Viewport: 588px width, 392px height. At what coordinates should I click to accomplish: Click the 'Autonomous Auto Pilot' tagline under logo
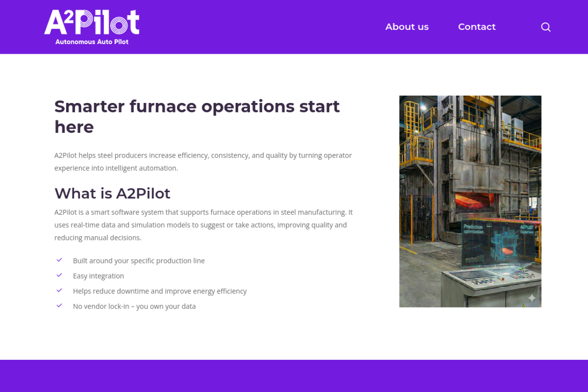tap(92, 42)
